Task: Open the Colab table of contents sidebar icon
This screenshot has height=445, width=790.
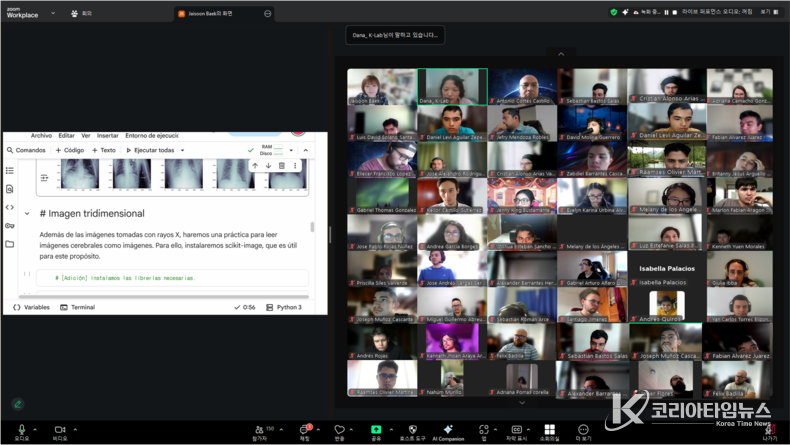Action: (x=10, y=171)
